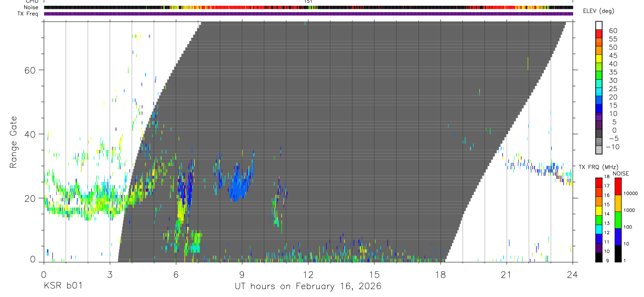Pick the yellow swatch in NOISE colorbar
The width and height of the screenshot is (644, 297).
pyautogui.click(x=618, y=203)
